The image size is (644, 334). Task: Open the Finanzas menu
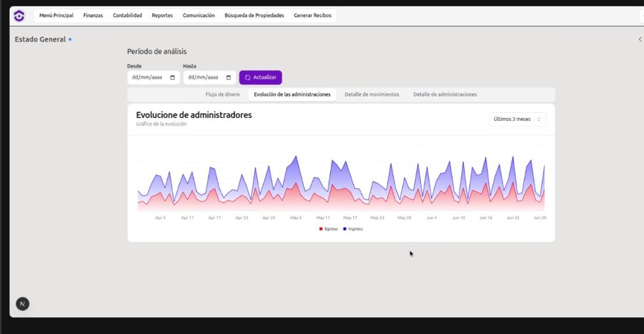pyautogui.click(x=93, y=16)
